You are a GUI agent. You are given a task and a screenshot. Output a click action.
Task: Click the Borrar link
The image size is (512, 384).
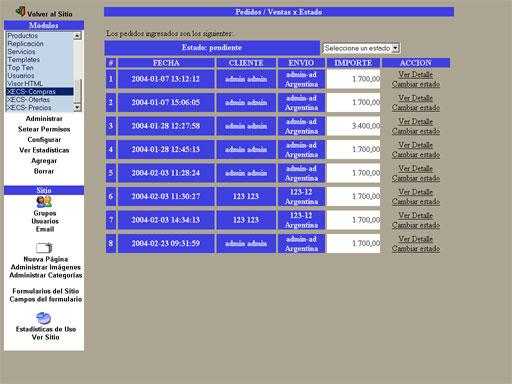[x=44, y=171]
